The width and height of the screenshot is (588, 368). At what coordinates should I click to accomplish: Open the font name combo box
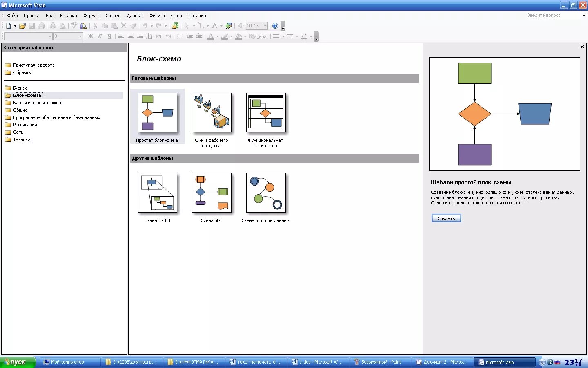click(28, 36)
